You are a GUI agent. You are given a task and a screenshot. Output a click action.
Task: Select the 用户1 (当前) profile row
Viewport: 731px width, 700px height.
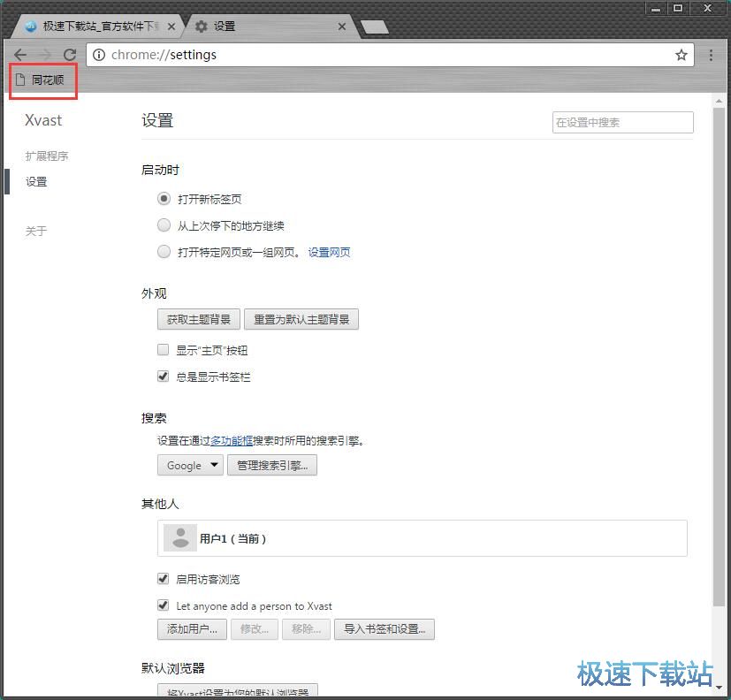click(423, 538)
